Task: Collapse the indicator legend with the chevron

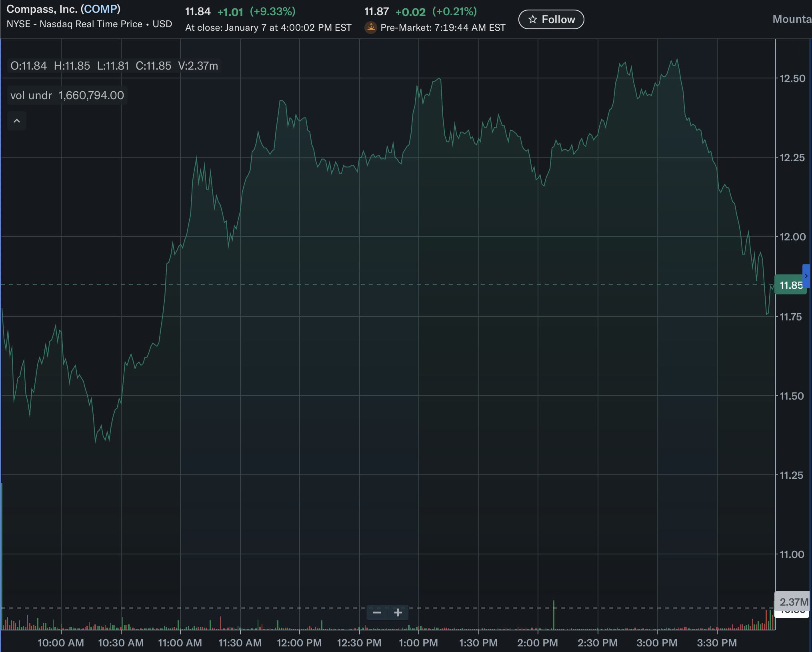Action: pyautogui.click(x=17, y=121)
